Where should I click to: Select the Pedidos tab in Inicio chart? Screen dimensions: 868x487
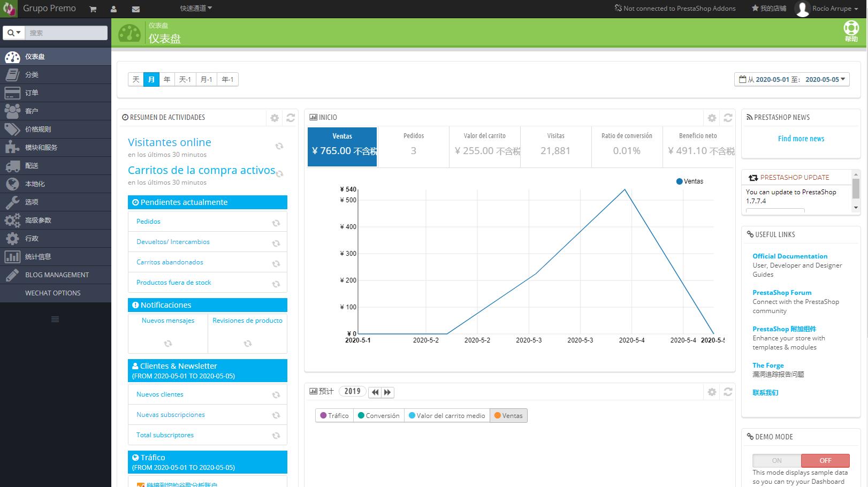tap(413, 144)
